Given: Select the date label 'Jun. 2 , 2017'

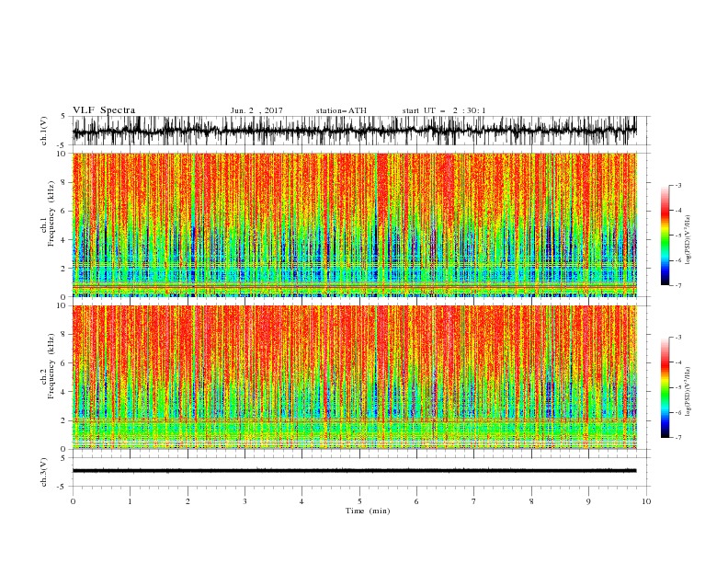Looking at the screenshot, I should pyautogui.click(x=256, y=110).
